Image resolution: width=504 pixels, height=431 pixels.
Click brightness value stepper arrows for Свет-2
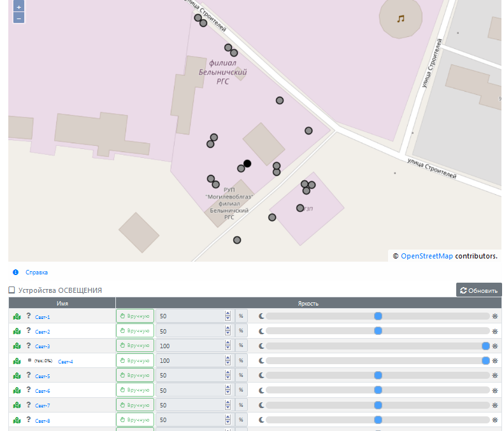227,331
